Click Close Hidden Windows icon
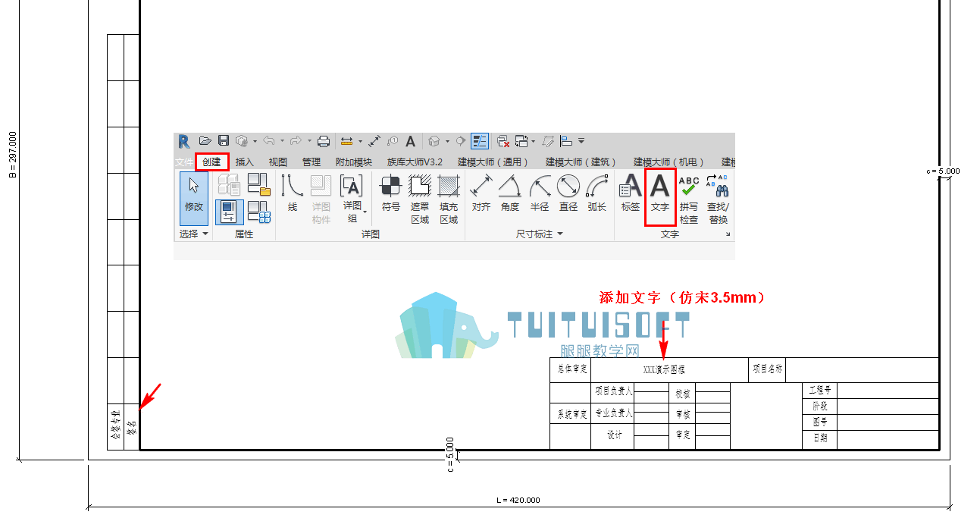980x518 pixels. 503,141
